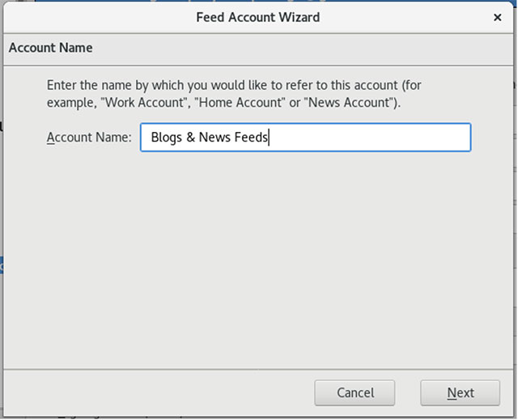Click the title bar left of Feed

click(x=99, y=17)
